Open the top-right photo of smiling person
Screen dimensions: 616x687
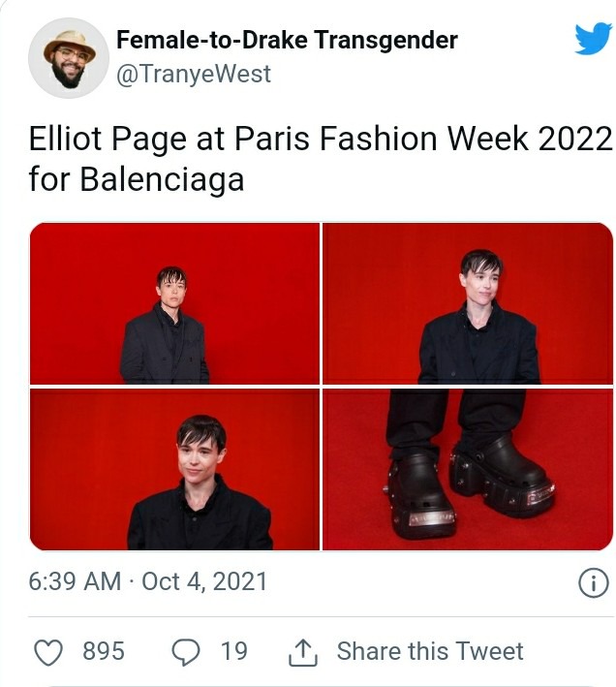pos(468,303)
